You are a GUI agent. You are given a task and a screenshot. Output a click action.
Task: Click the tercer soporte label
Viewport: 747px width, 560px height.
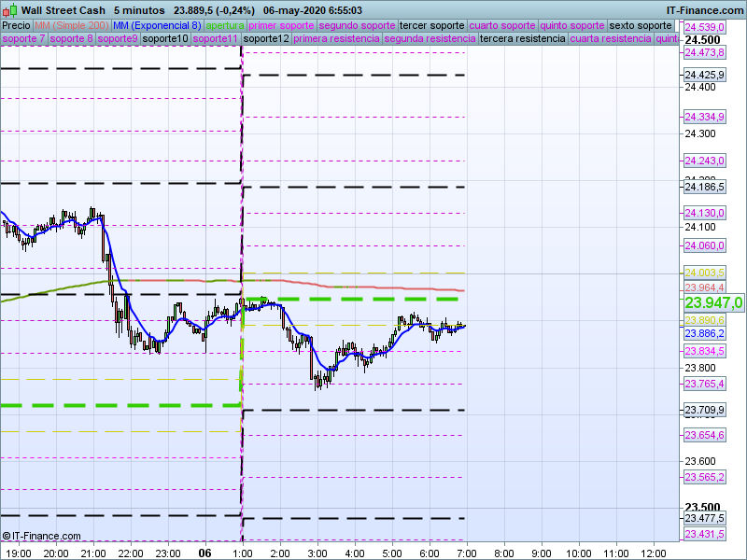point(431,25)
